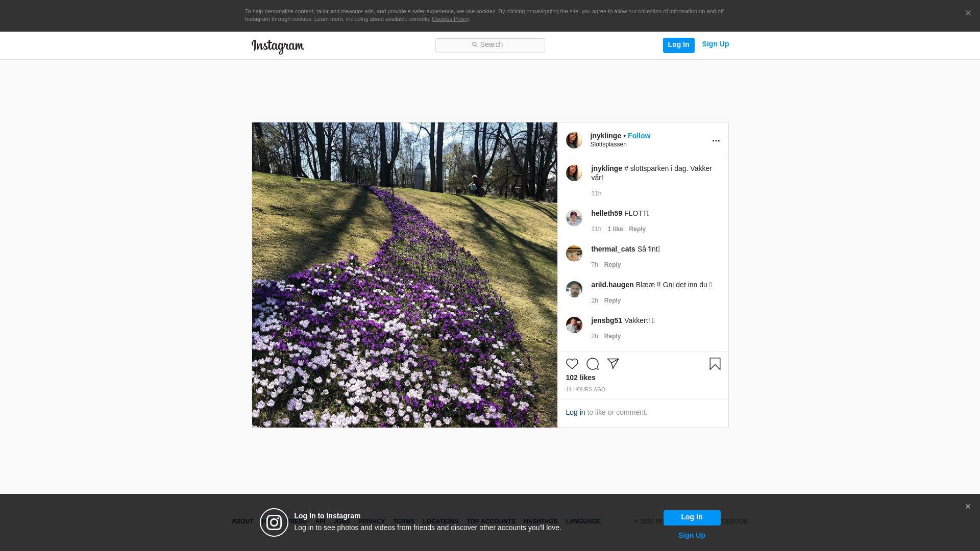The width and height of the screenshot is (980, 551).
Task: Follow the jnyklinge account
Action: click(x=639, y=136)
